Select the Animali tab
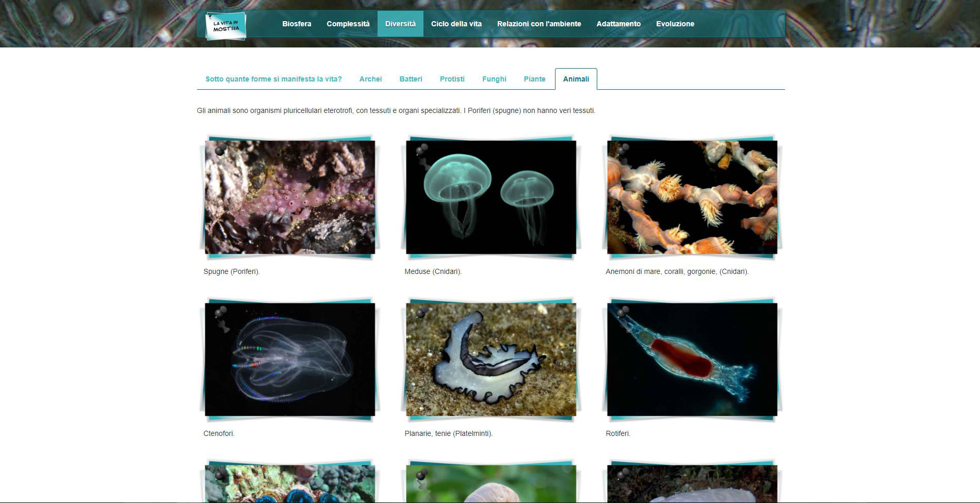Image resolution: width=980 pixels, height=503 pixels. pos(576,79)
